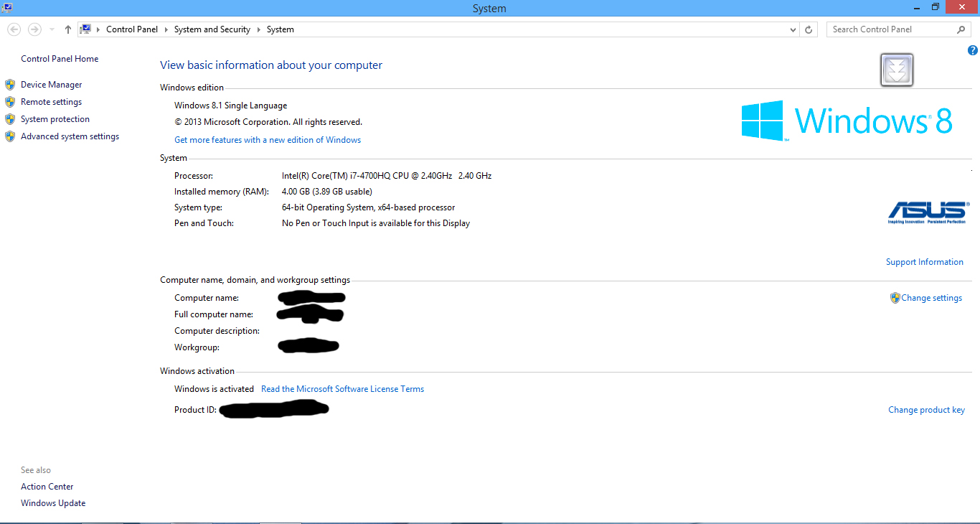Expand chevron before Control Panel breadcrumb
The height and width of the screenshot is (524, 980).
pyautogui.click(x=98, y=29)
